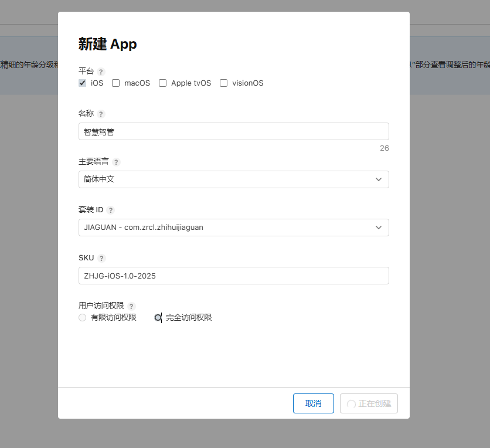Click the chevron arrow on the language selector

pyautogui.click(x=379, y=179)
